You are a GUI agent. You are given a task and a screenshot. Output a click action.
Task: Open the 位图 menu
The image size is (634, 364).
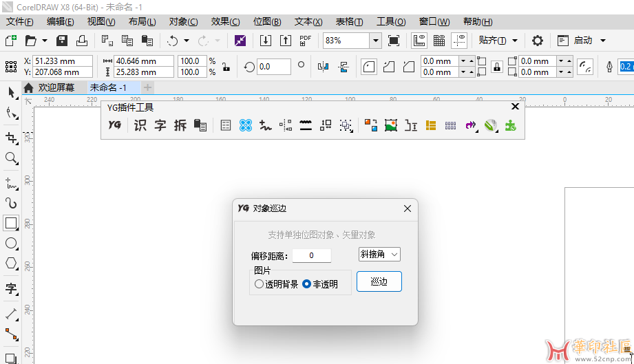click(267, 21)
